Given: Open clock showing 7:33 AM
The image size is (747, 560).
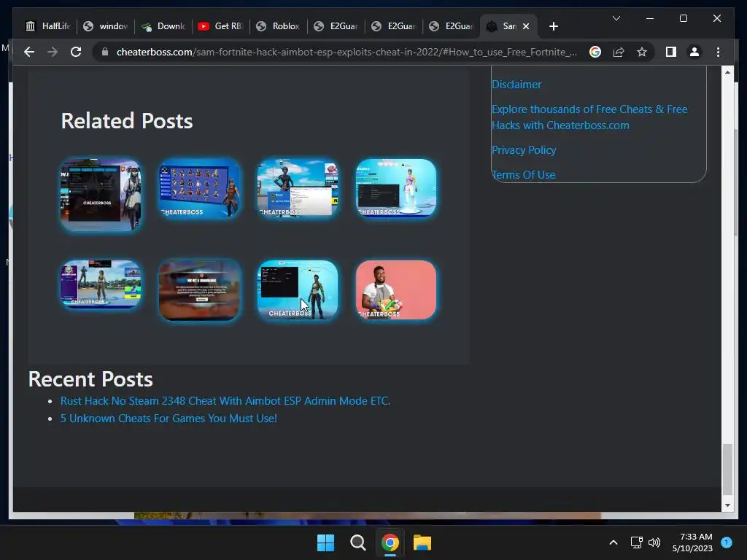Looking at the screenshot, I should tap(692, 542).
